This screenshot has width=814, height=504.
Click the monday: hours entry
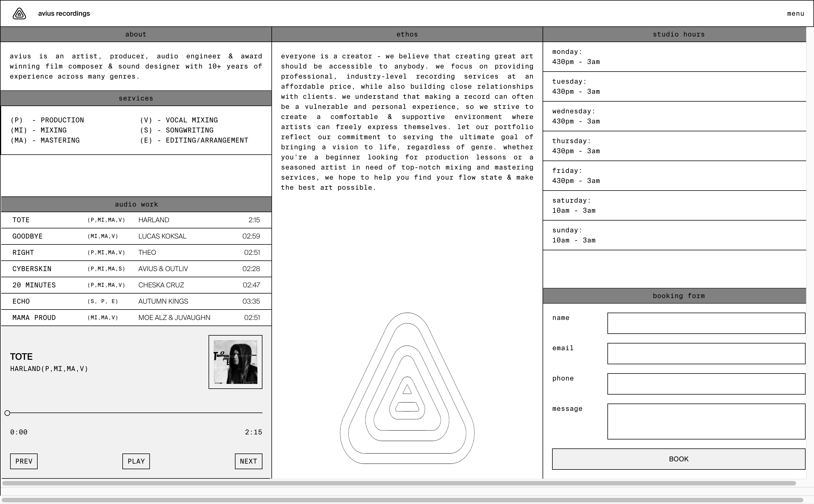click(x=675, y=57)
